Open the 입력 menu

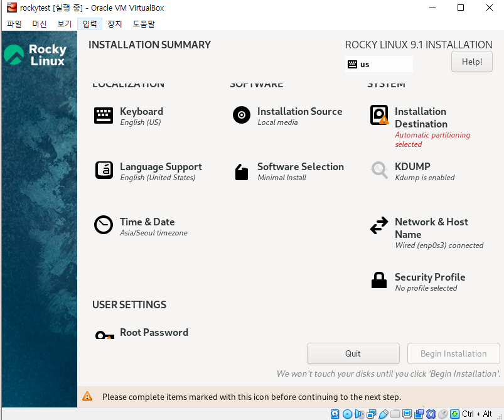[x=90, y=24]
